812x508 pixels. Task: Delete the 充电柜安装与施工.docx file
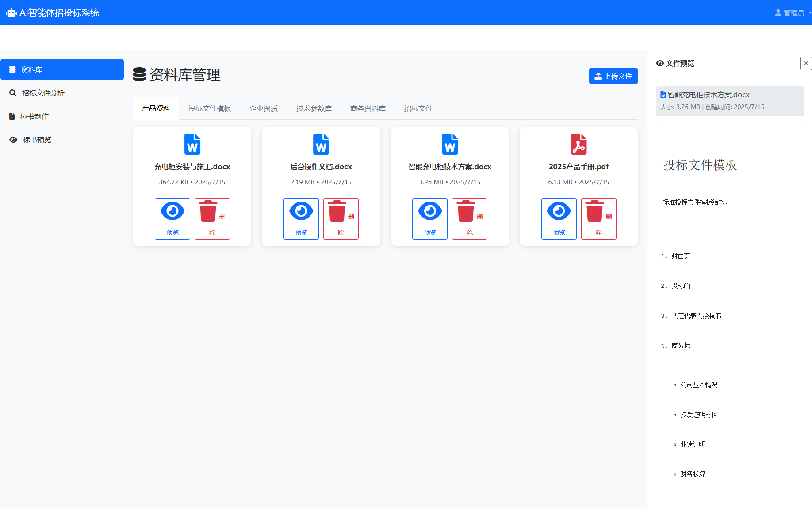tap(212, 219)
